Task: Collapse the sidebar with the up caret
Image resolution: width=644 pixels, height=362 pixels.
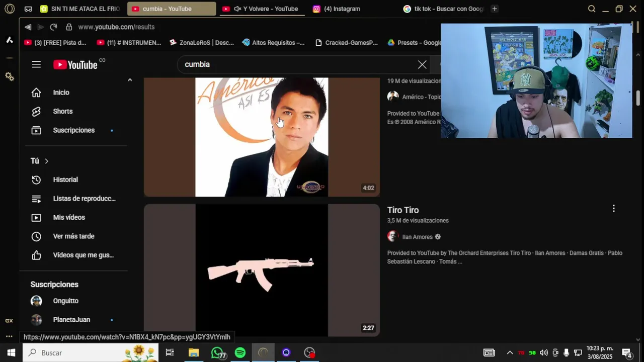Action: point(129,79)
